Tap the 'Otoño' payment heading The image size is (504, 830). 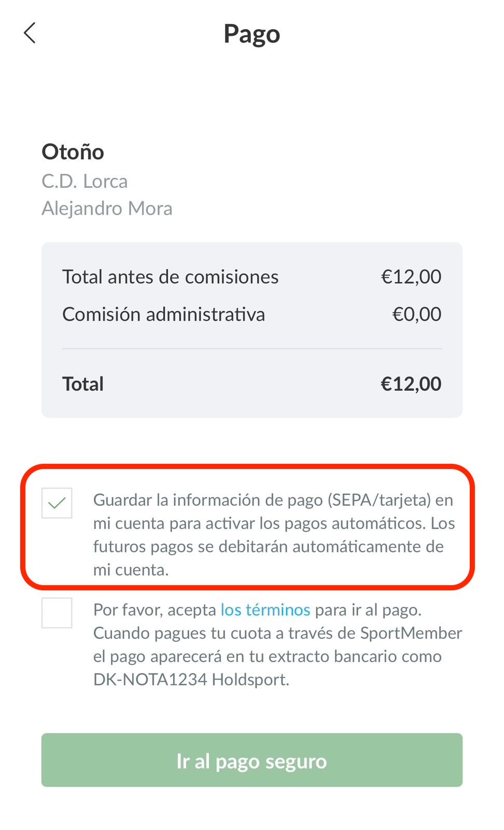tap(73, 152)
